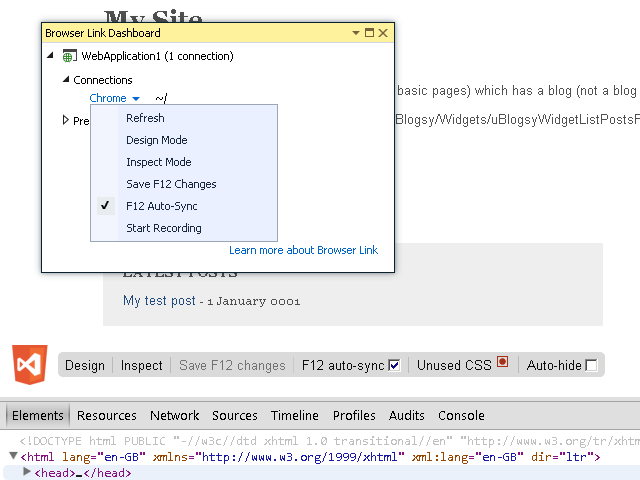Close the Browser Link Dashboard panel
The image size is (640, 480).
[383, 33]
